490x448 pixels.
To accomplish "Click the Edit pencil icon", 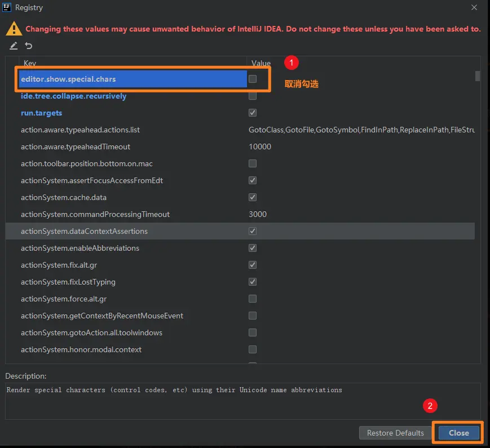I will click(14, 46).
